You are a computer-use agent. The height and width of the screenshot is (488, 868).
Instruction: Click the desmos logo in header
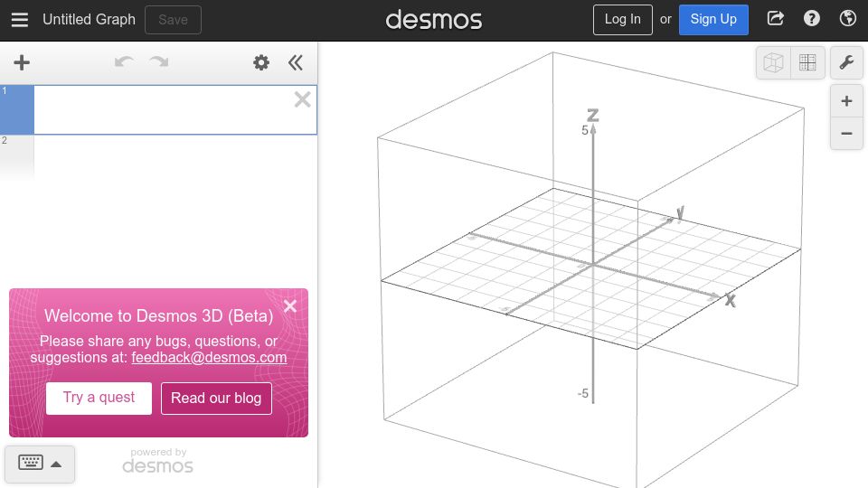(x=433, y=20)
